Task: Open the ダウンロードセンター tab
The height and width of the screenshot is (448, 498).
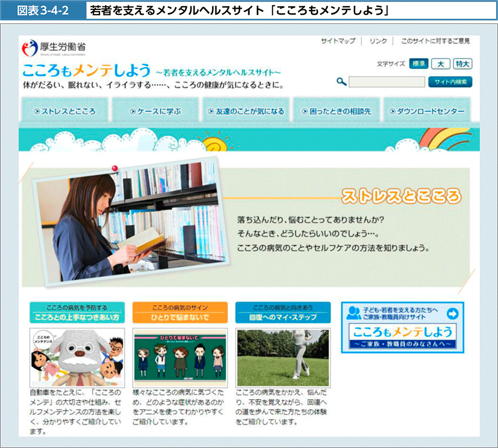Action: pyautogui.click(x=427, y=111)
